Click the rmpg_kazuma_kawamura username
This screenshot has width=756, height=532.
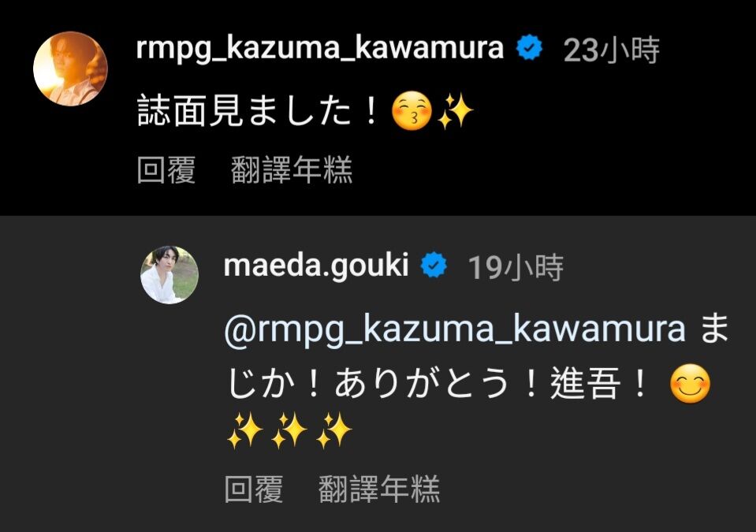pos(319,49)
